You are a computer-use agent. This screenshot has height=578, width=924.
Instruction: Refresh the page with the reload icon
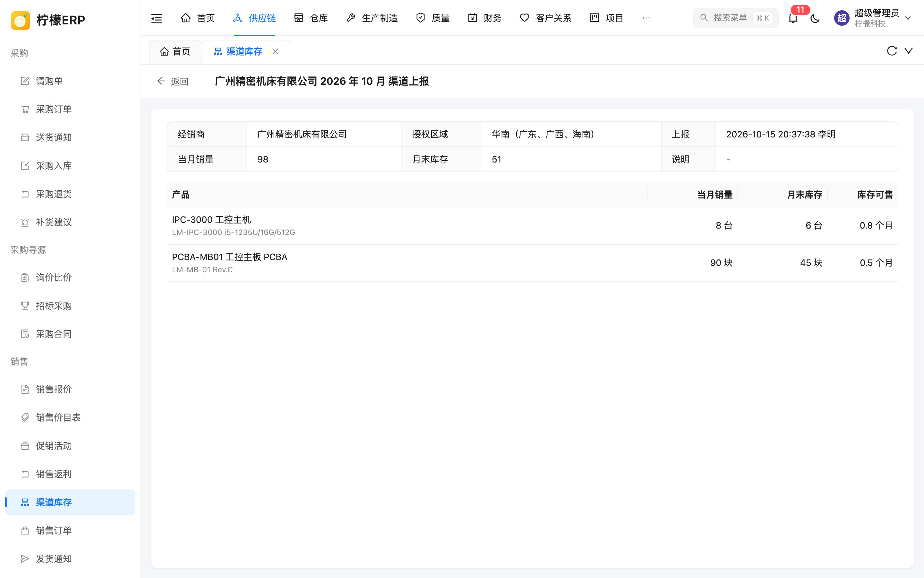coord(892,51)
